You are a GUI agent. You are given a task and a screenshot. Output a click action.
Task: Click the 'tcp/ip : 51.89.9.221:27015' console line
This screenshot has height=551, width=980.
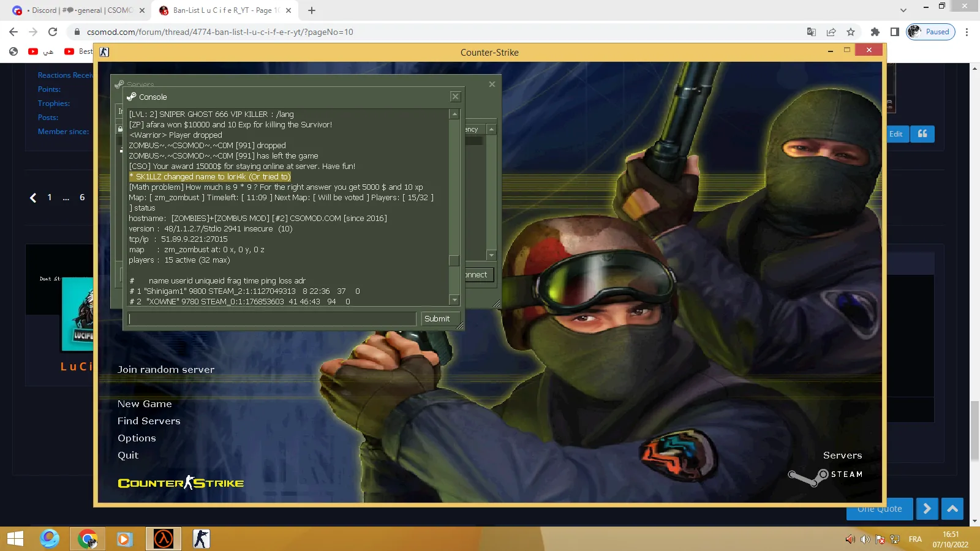[x=178, y=239]
